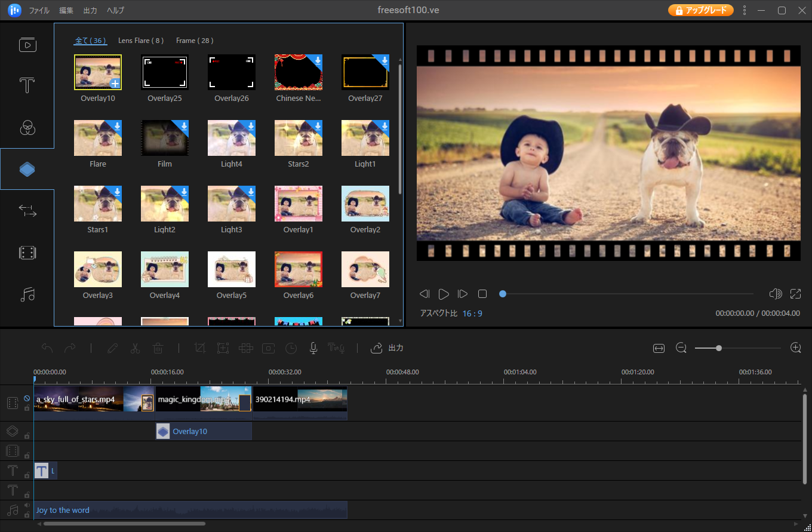Toggle lock on the music track

click(x=27, y=515)
